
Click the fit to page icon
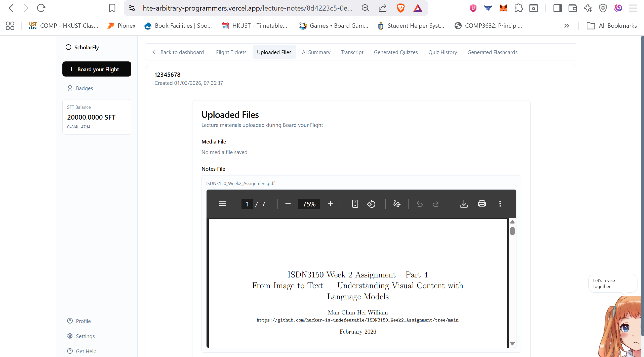(x=355, y=204)
